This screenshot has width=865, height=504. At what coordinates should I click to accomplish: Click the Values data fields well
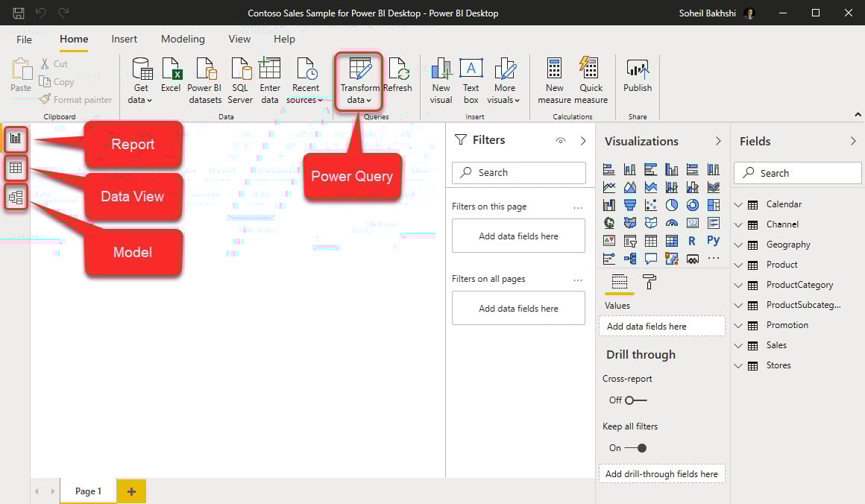[662, 327]
